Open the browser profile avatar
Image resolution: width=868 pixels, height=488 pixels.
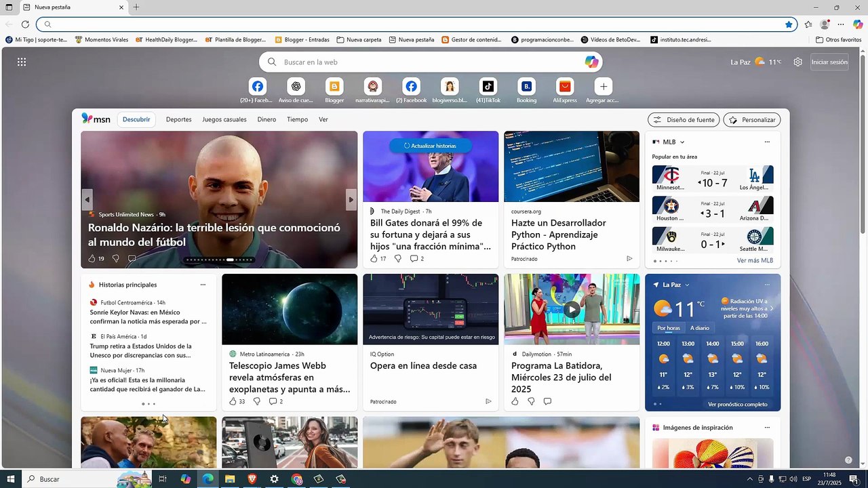click(825, 24)
